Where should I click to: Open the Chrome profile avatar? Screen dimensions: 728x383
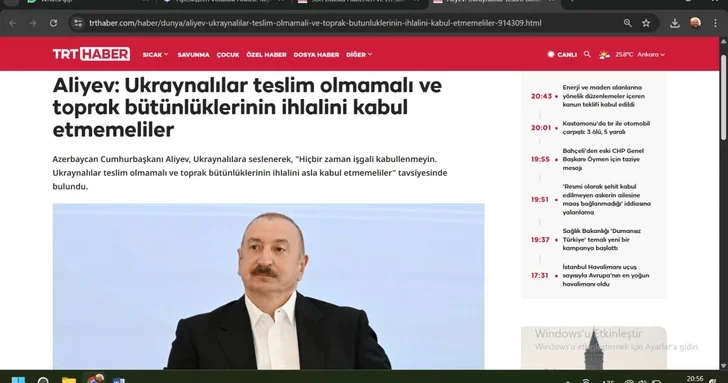point(695,23)
